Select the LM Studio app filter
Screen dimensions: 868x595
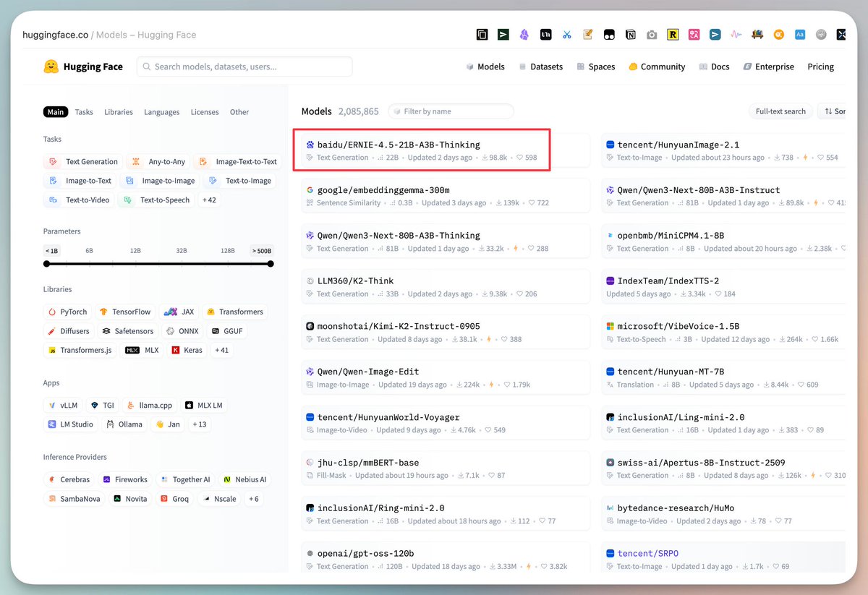tap(70, 424)
